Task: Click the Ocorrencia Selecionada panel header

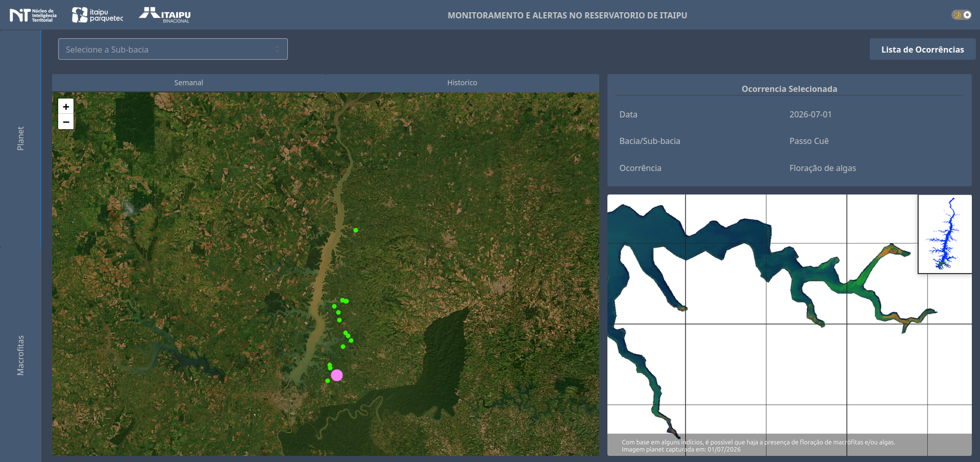Action: point(789,89)
